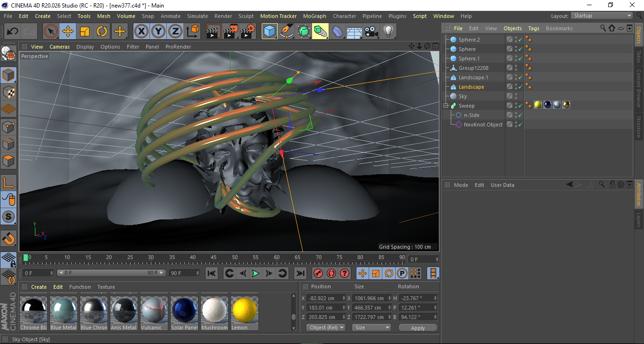This screenshot has width=644, height=344.
Task: Select the NeoKnot Object in tree
Action: pos(483,125)
